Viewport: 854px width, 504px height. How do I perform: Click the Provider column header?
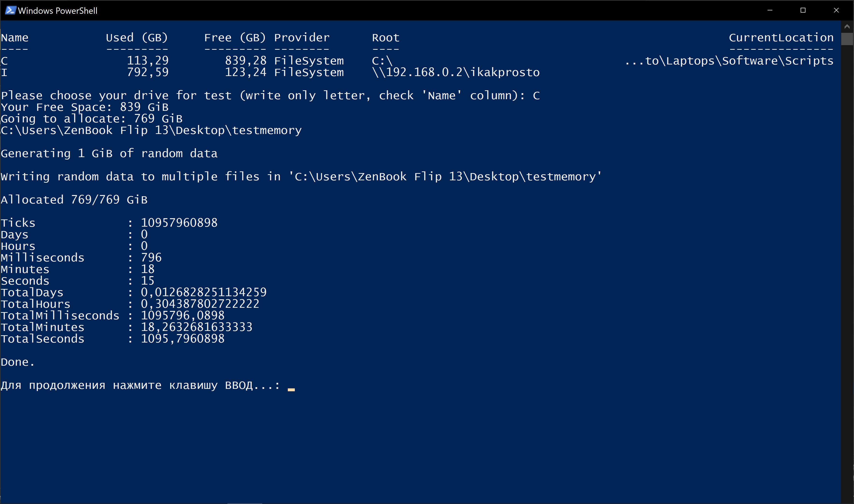click(x=302, y=37)
